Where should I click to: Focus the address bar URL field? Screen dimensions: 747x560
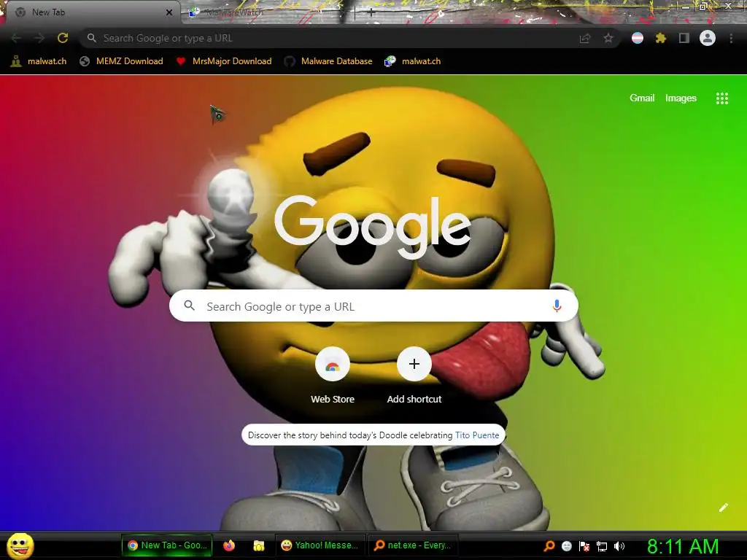pyautogui.click(x=333, y=38)
